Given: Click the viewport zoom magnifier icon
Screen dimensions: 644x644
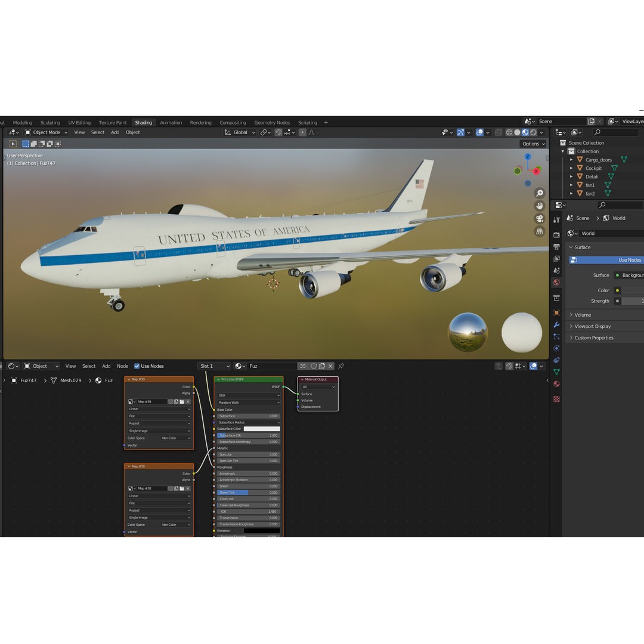Looking at the screenshot, I should click(540, 193).
